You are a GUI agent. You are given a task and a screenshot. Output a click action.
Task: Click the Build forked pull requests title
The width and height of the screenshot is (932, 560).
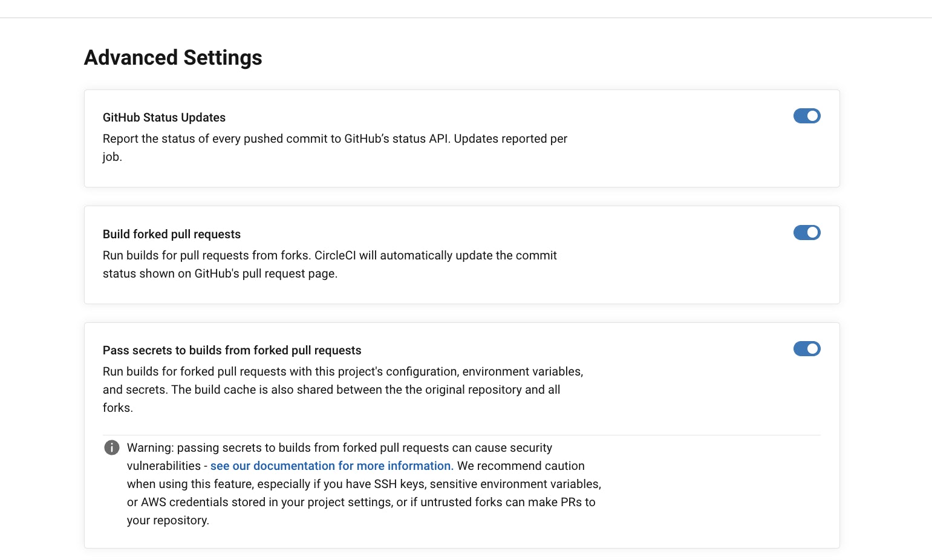pos(172,234)
